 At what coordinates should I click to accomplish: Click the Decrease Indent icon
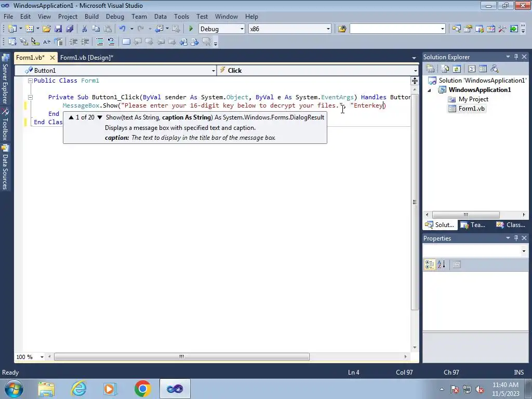pyautogui.click(x=73, y=42)
